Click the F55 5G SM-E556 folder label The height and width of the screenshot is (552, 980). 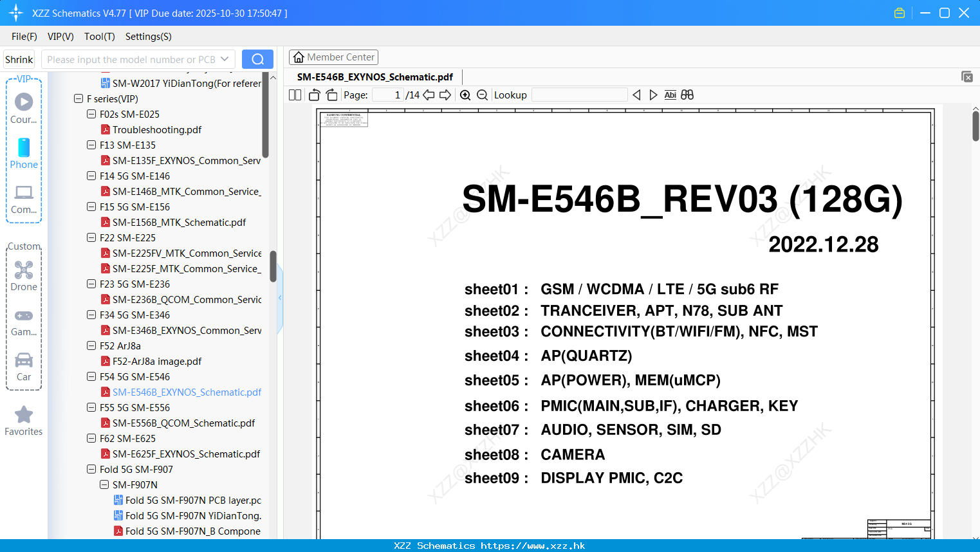point(134,407)
